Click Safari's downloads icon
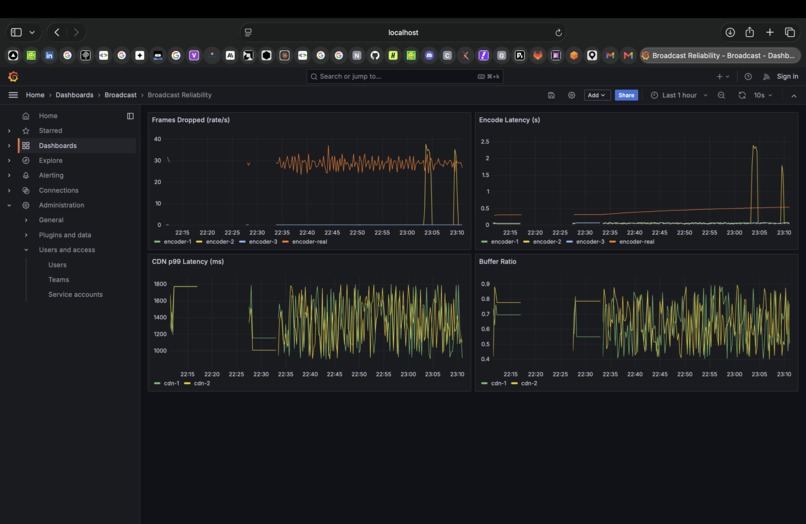This screenshot has width=806, height=524. [730, 32]
